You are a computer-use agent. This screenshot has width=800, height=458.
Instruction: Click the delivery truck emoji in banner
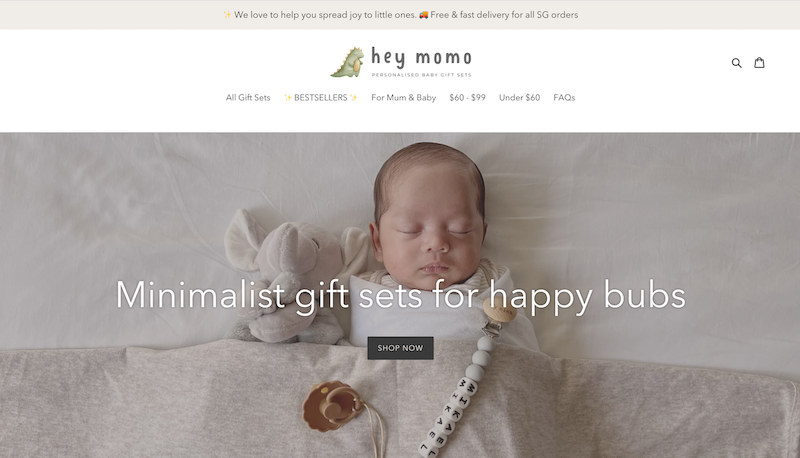pos(423,15)
